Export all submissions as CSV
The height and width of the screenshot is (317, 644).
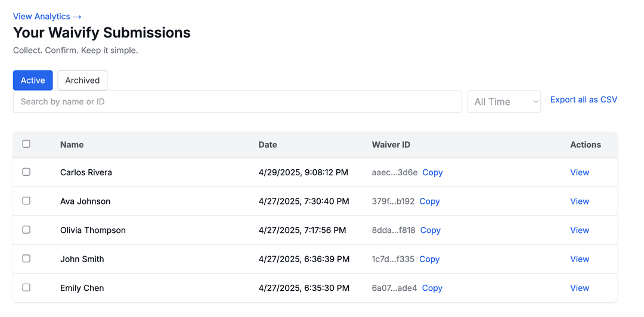point(584,100)
